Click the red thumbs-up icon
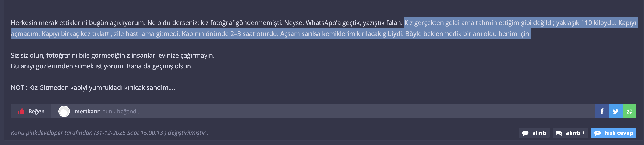The width and height of the screenshot is (644, 145). pos(21,111)
